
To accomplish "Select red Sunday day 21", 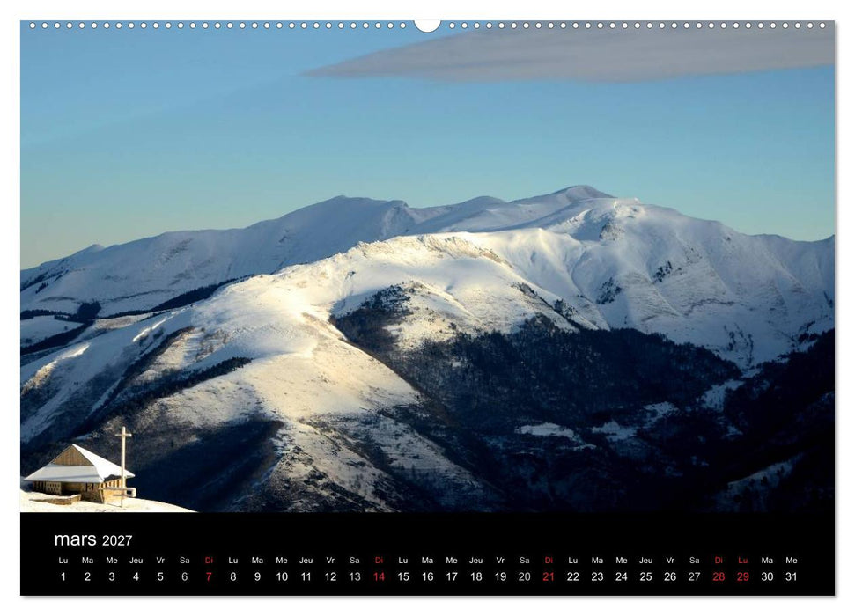I will click(549, 576).
